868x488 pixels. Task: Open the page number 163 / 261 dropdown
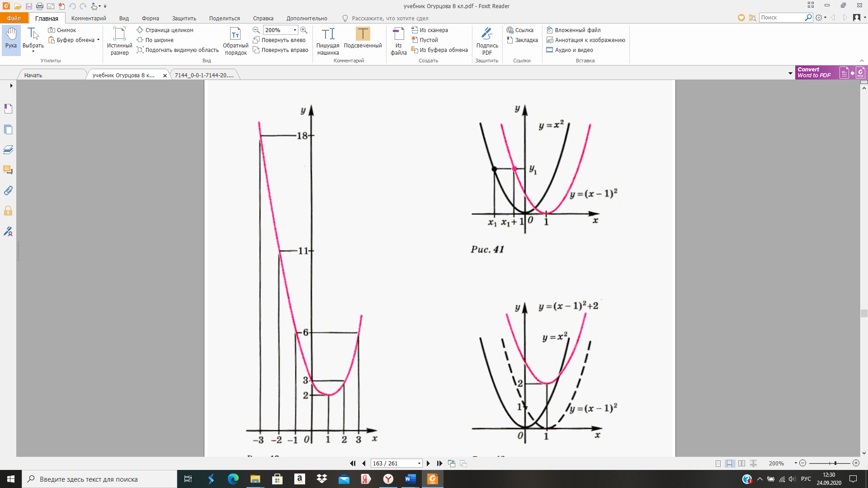tap(419, 463)
